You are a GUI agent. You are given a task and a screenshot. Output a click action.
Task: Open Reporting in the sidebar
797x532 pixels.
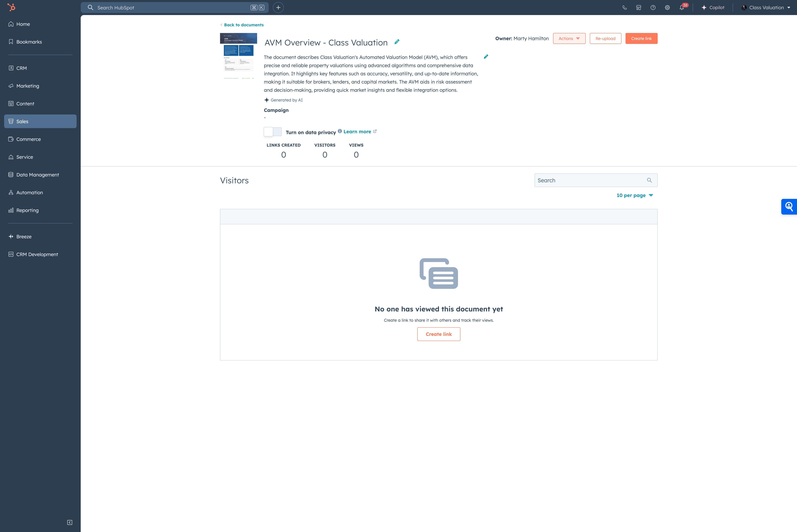pyautogui.click(x=27, y=210)
